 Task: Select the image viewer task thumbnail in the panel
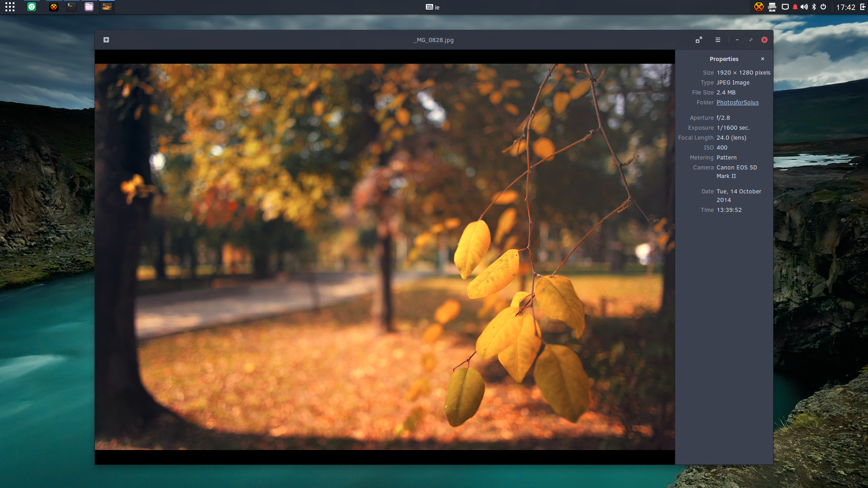(107, 7)
